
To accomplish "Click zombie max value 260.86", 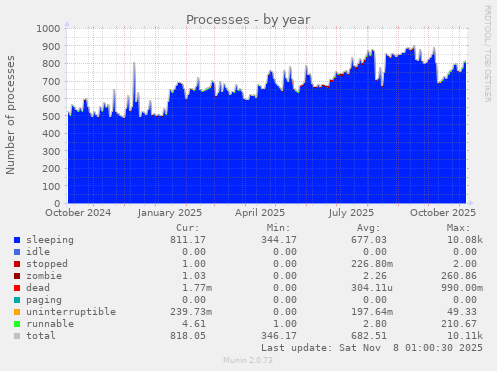I will click(x=459, y=276).
